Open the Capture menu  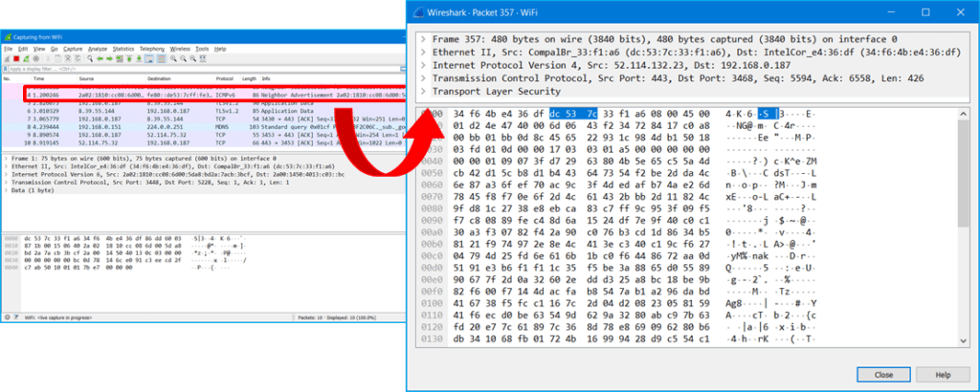point(73,49)
